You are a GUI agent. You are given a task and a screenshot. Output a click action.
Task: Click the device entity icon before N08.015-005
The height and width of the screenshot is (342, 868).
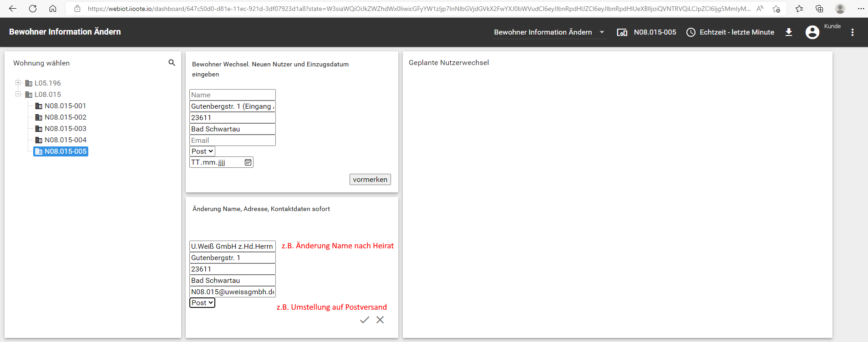(x=622, y=32)
